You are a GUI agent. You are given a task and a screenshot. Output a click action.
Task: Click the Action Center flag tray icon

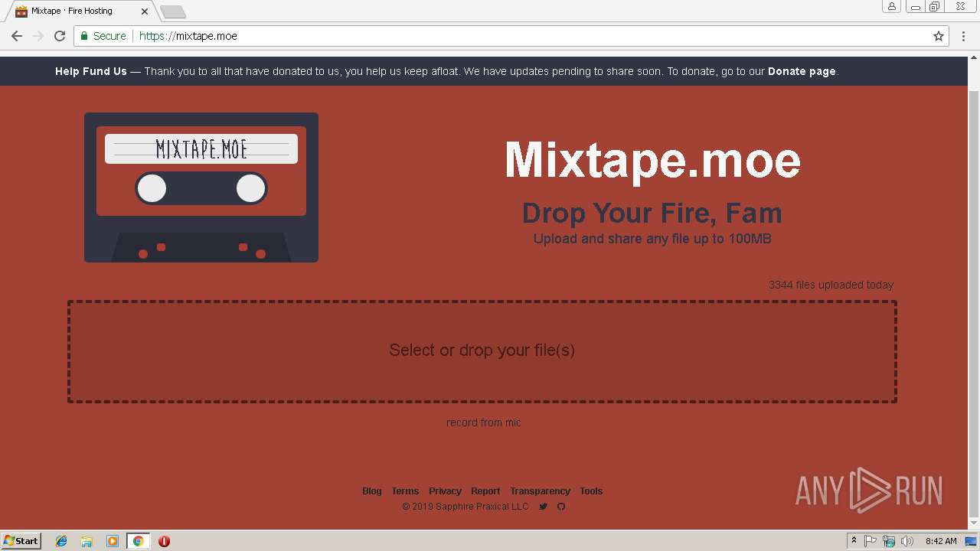coord(871,541)
